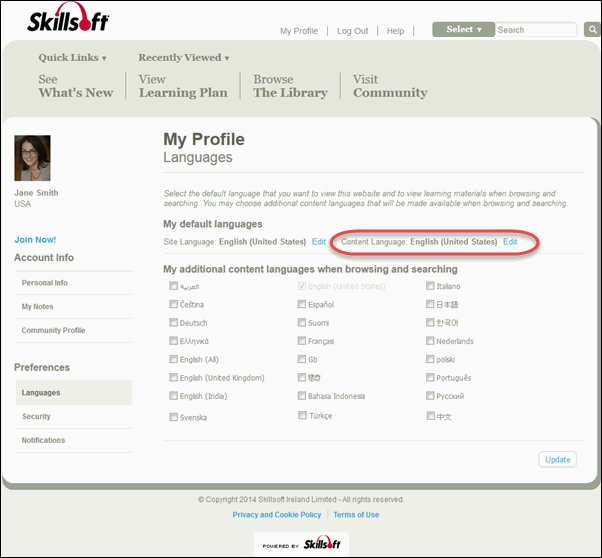The width and height of the screenshot is (602, 558).
Task: Click the Update button
Action: pyautogui.click(x=557, y=460)
